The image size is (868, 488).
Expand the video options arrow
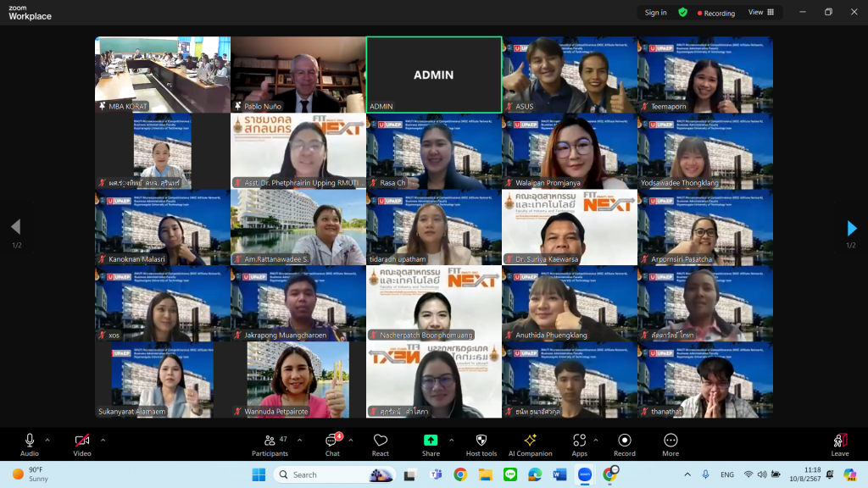click(103, 440)
